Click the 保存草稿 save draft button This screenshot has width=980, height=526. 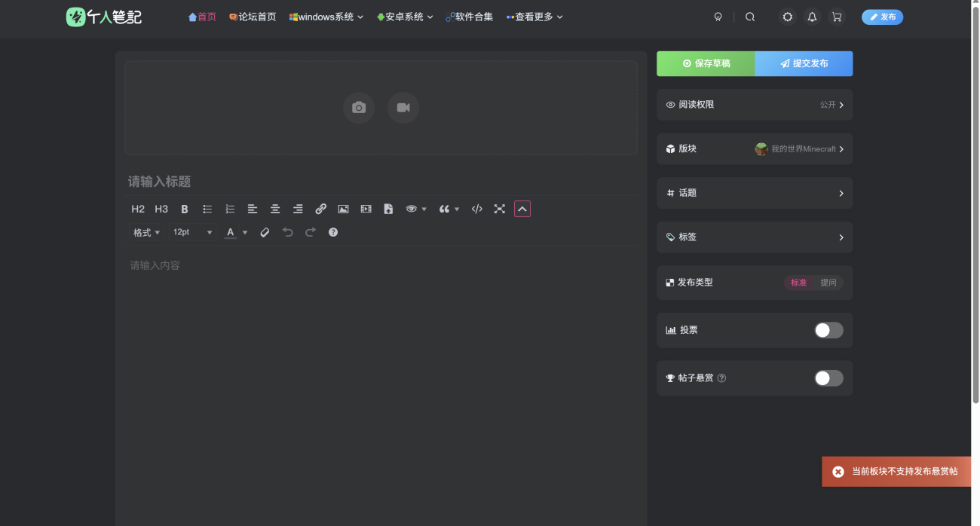[706, 64]
